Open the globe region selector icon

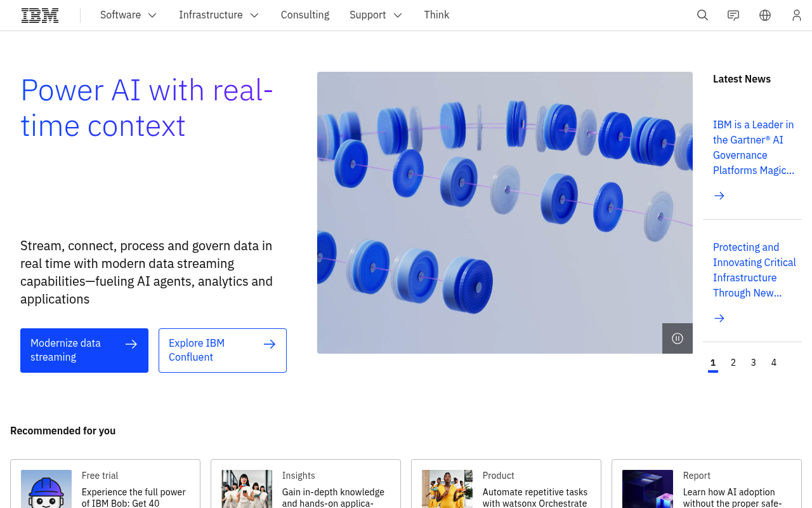point(765,15)
